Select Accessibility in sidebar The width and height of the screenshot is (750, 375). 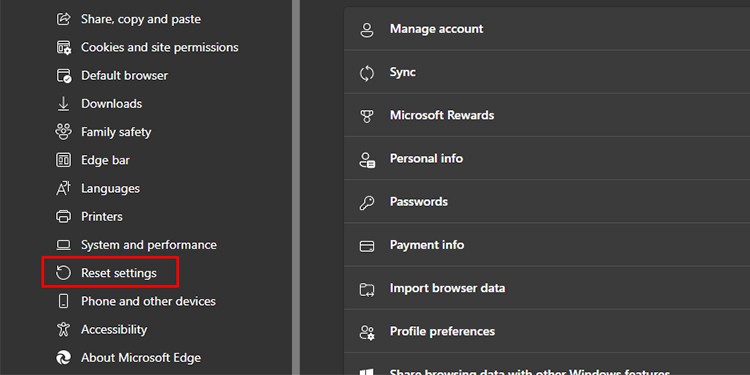tap(114, 330)
